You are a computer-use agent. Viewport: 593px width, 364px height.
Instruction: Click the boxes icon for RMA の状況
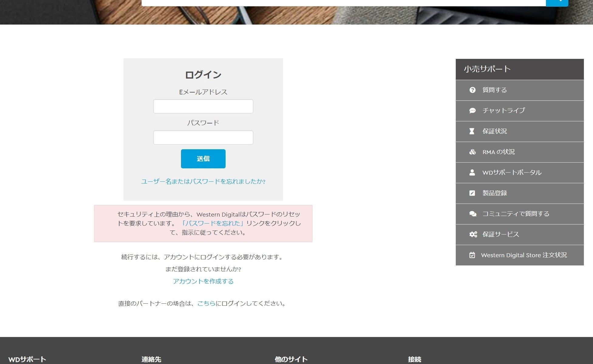click(x=472, y=152)
